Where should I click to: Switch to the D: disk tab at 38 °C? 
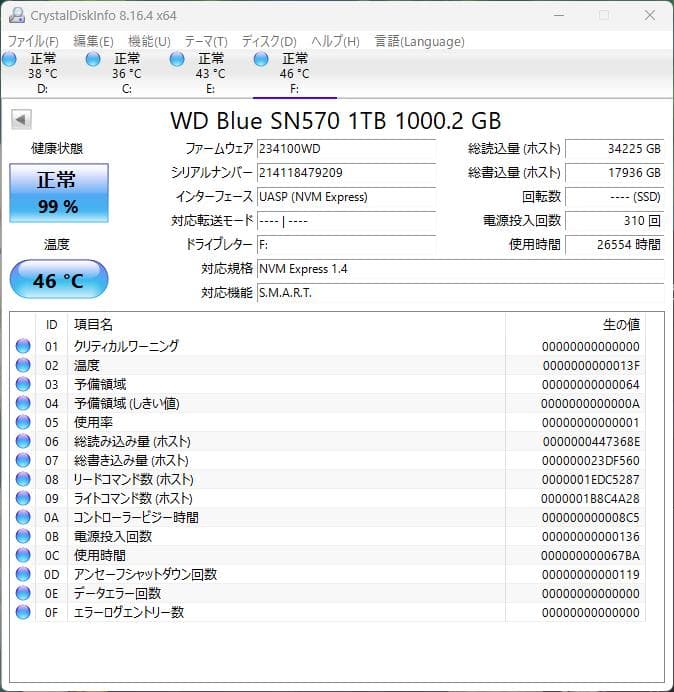coord(42,73)
